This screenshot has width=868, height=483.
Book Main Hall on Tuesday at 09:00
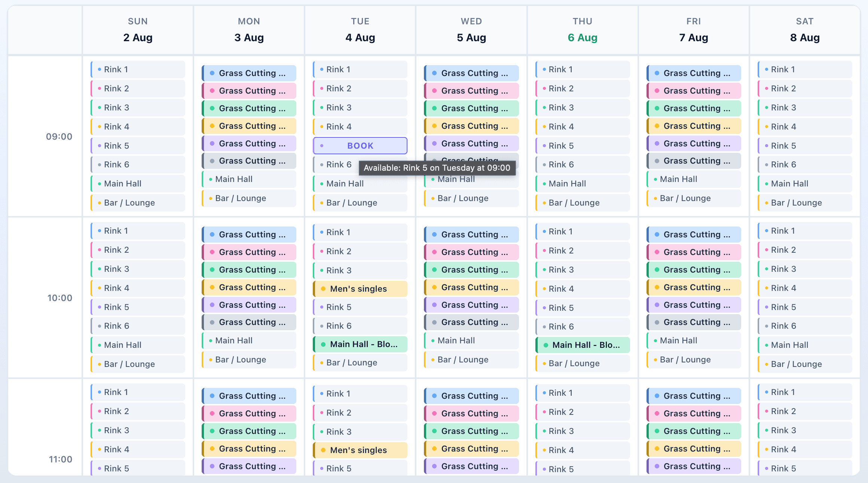click(x=360, y=184)
